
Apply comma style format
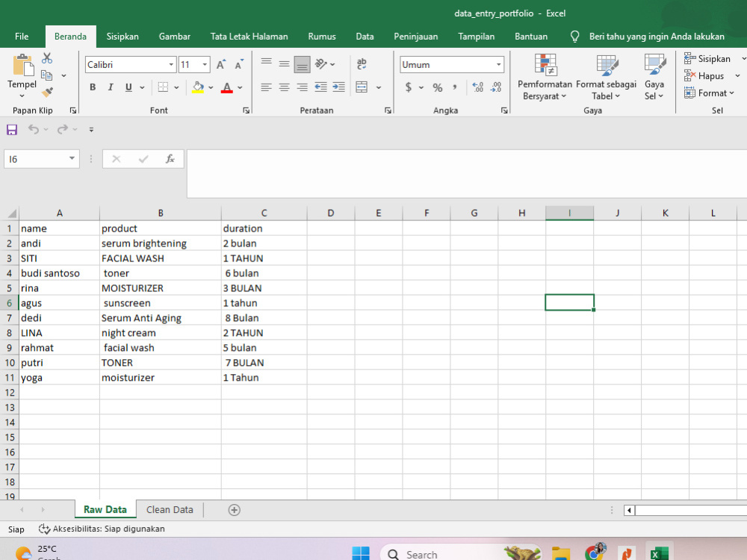[x=455, y=87]
